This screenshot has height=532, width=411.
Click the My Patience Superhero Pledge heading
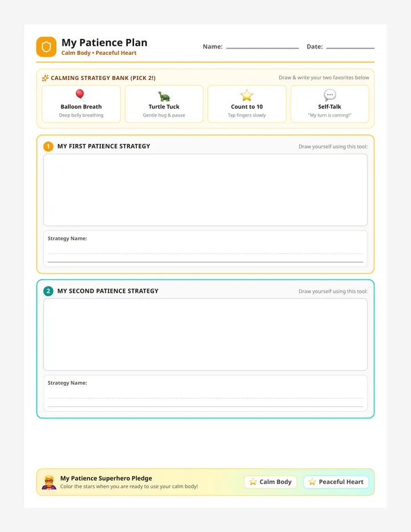coord(106,478)
